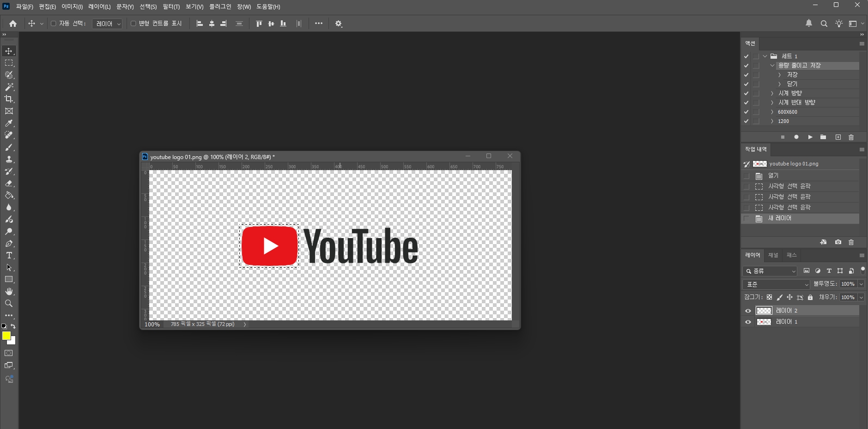The width and height of the screenshot is (868, 429).
Task: Swap foreground and background colors
Action: click(13, 326)
